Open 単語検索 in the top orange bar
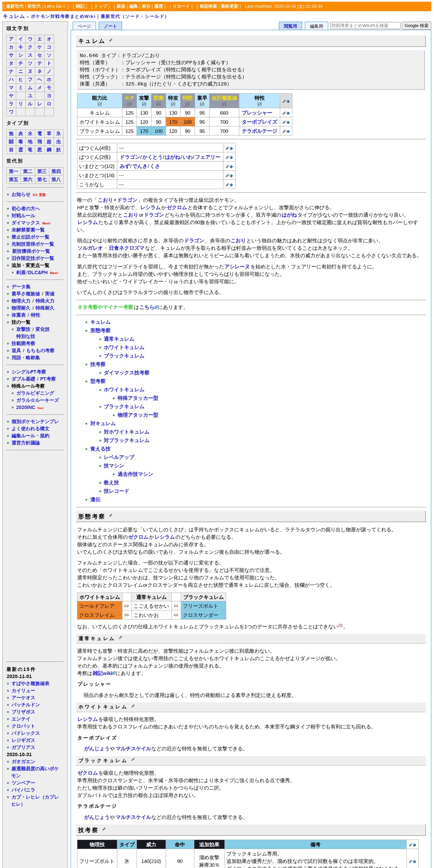434x868 pixels. [x=208, y=6]
